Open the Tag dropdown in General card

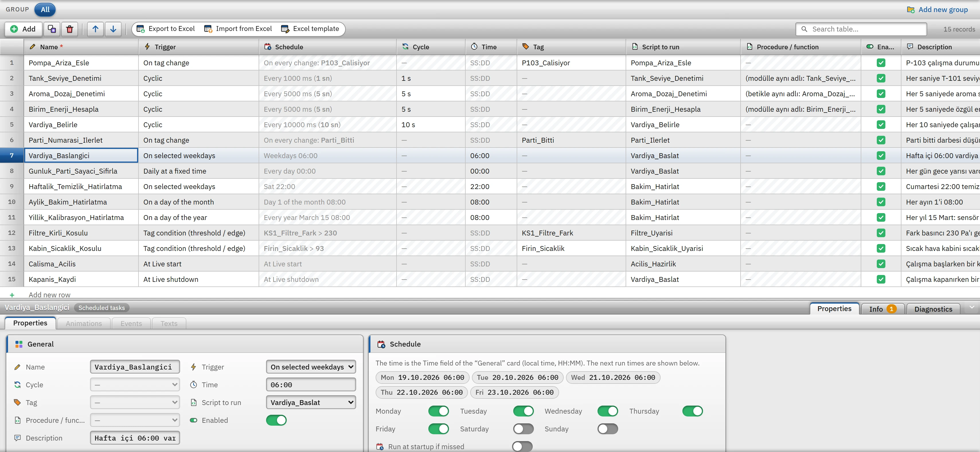pos(135,402)
